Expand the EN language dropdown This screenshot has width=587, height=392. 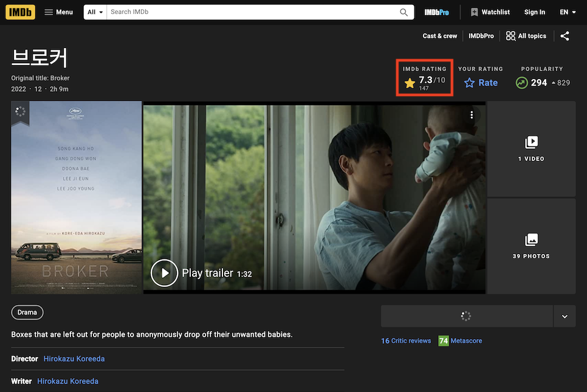tap(568, 12)
